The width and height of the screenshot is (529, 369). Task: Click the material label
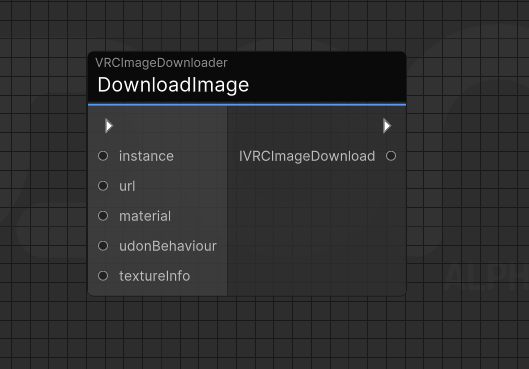click(145, 216)
